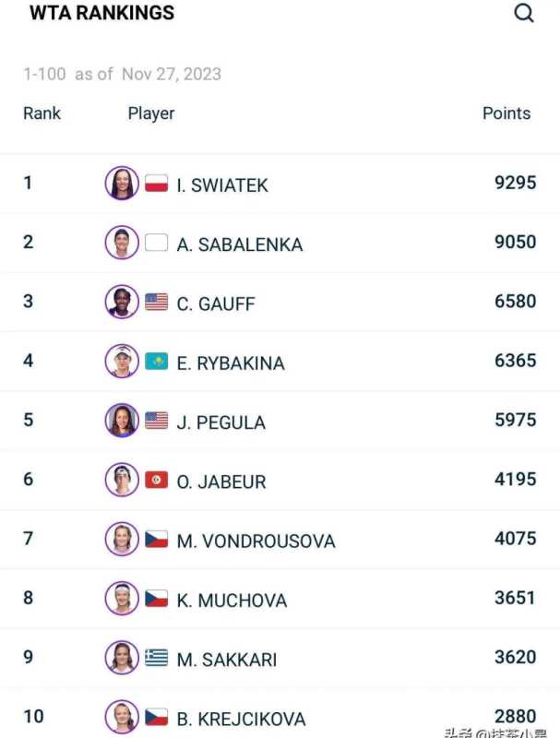Open the search magnifier icon
Screen dimensions: 560x738
pos(524,14)
